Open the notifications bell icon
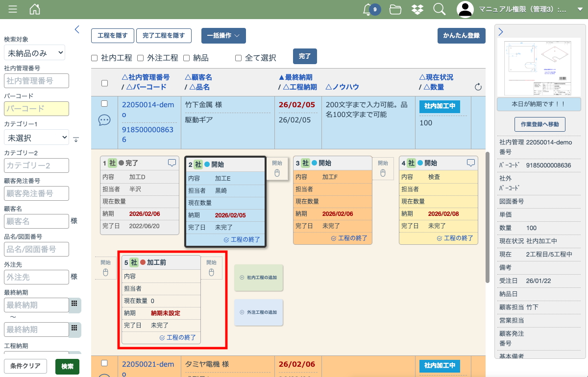Viewport: 588px width, 377px height. [x=367, y=9]
